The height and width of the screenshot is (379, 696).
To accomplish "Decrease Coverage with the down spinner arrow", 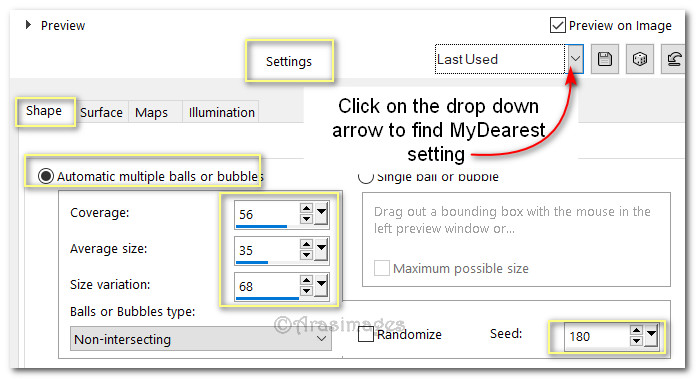I will click(x=306, y=219).
